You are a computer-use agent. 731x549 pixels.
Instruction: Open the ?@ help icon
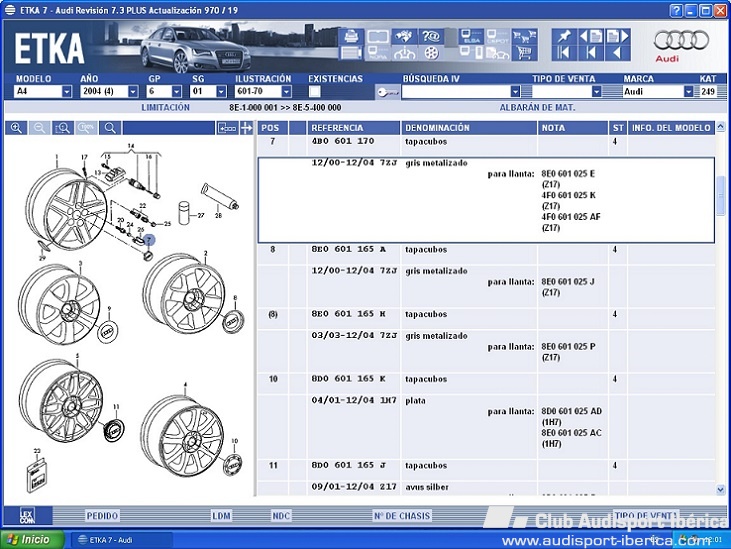click(431, 36)
